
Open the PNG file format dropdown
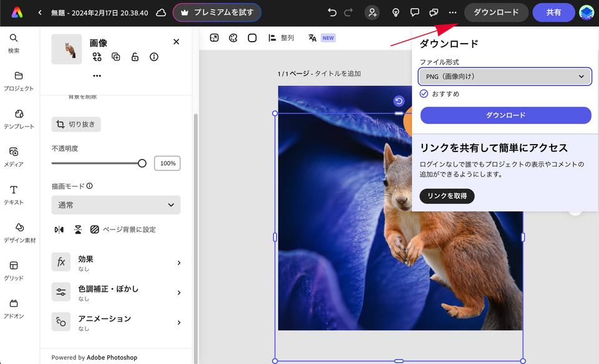tap(505, 77)
